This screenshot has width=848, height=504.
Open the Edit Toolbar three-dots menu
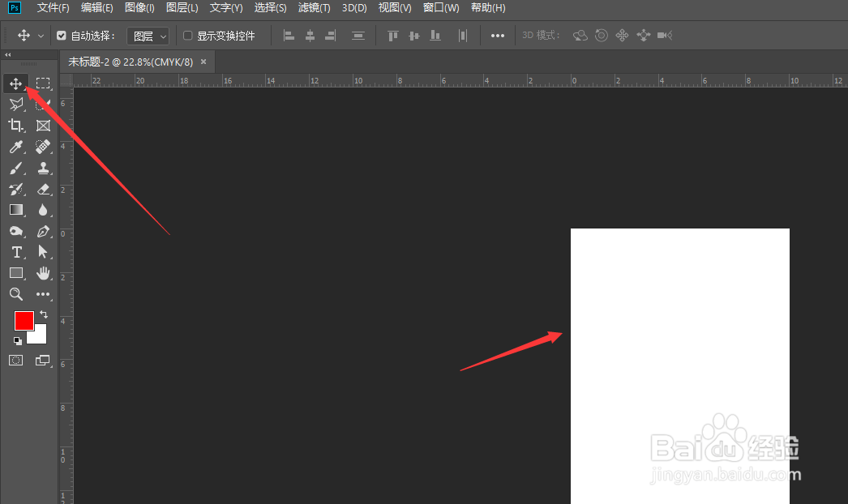[43, 294]
